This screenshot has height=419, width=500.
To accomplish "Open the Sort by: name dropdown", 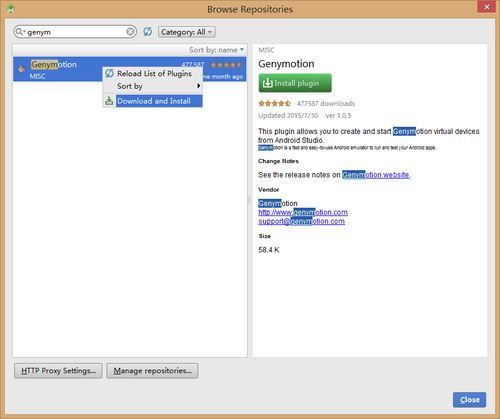I will click(217, 50).
